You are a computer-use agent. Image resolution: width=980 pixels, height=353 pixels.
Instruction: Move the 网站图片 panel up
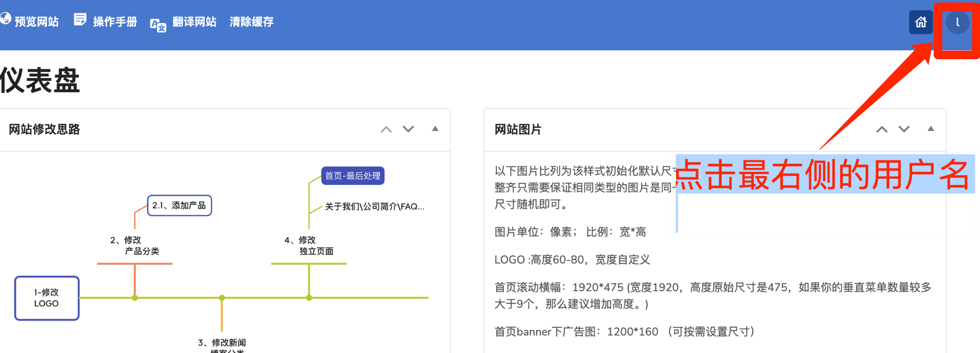click(x=882, y=129)
